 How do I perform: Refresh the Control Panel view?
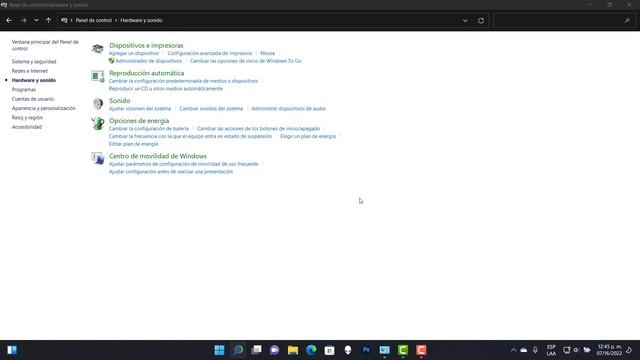[481, 20]
